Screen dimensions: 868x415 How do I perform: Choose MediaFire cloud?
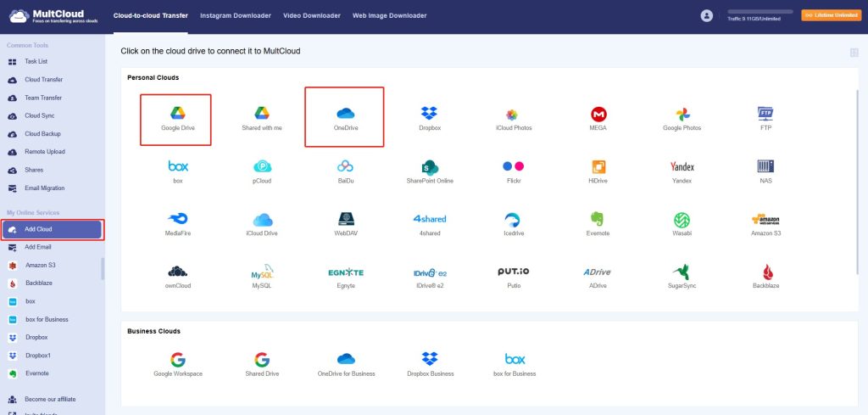click(x=178, y=224)
